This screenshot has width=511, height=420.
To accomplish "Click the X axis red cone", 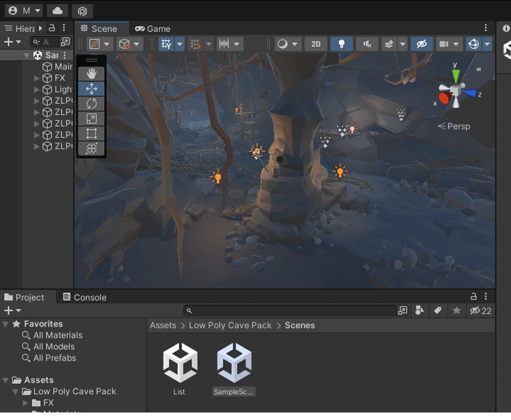I will [x=444, y=97].
